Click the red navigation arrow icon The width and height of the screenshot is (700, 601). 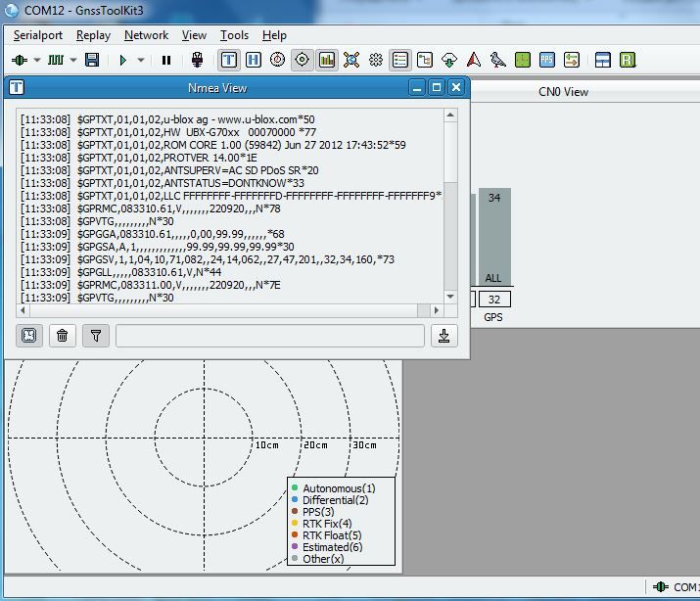point(474,60)
